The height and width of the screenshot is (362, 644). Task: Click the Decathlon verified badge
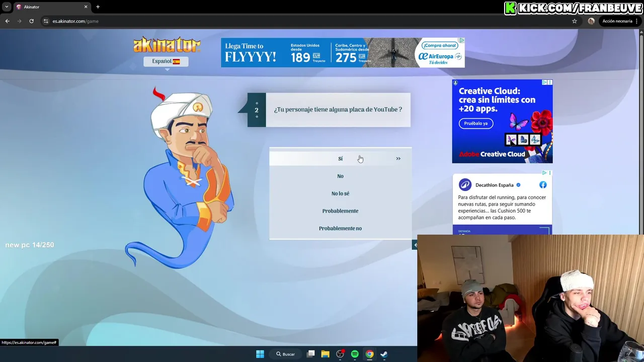(x=518, y=185)
